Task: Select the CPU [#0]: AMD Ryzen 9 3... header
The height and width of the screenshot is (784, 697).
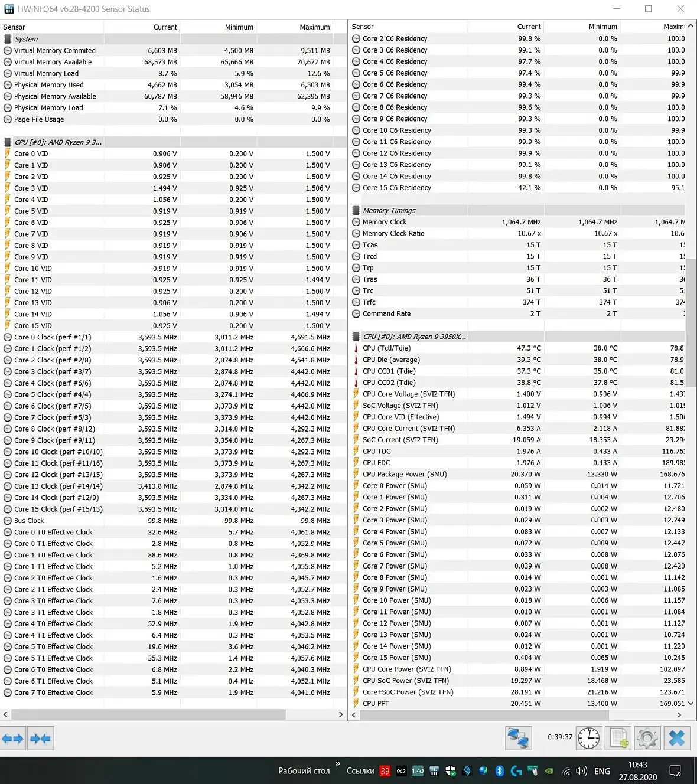Action: [x=174, y=142]
